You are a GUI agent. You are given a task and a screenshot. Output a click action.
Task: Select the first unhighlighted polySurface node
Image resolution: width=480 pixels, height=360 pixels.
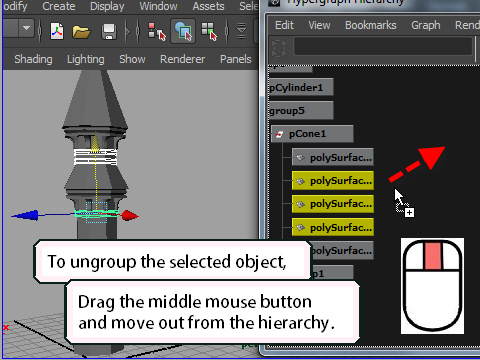point(333,157)
